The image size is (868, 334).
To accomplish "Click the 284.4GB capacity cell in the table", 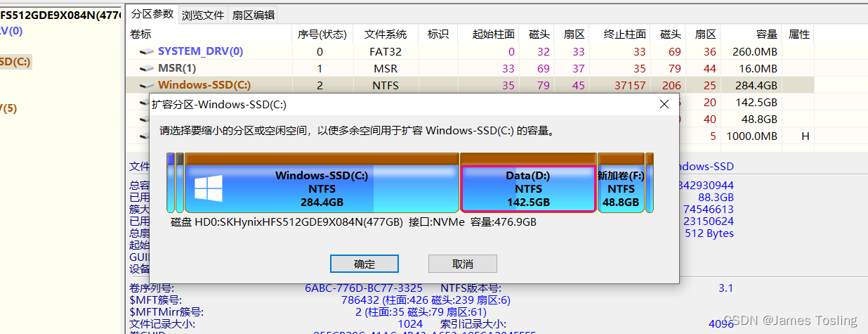I will 757,85.
